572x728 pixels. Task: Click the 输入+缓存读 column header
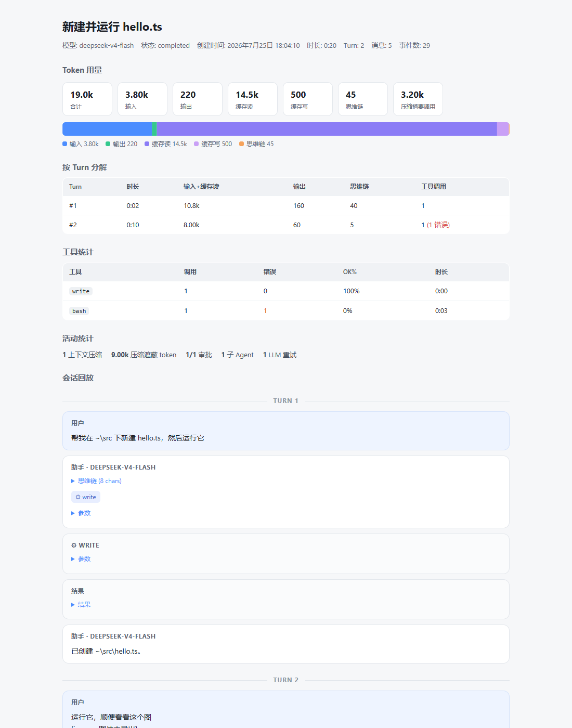[201, 187]
